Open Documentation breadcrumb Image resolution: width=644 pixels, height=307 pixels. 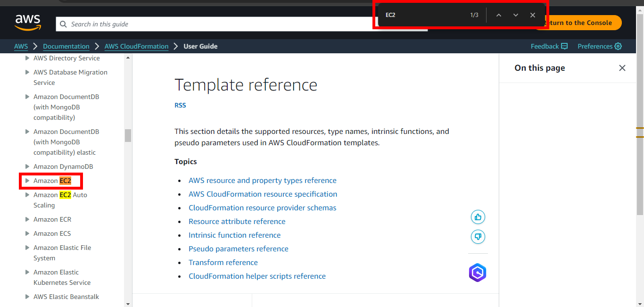[x=66, y=46]
